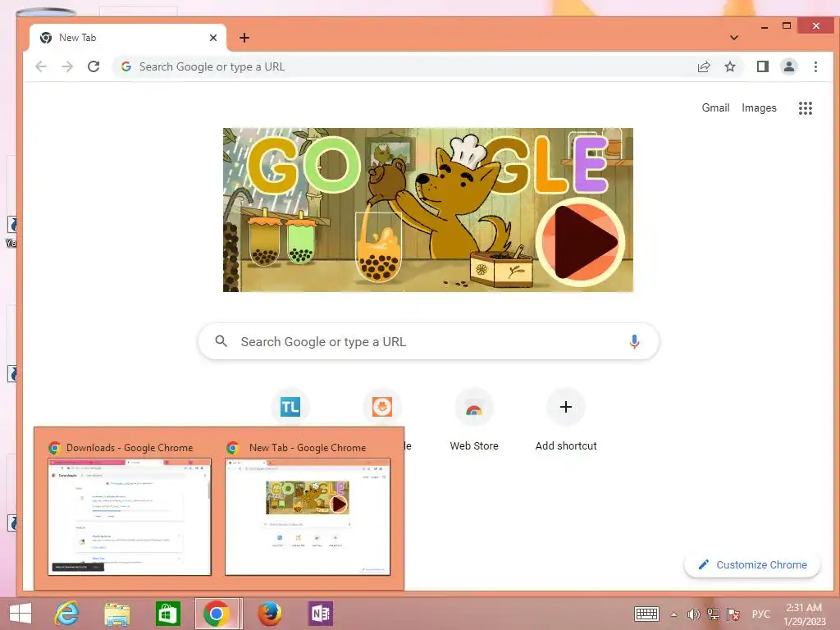Image resolution: width=840 pixels, height=630 pixels.
Task: Click the Google Doodle image
Action: [428, 210]
